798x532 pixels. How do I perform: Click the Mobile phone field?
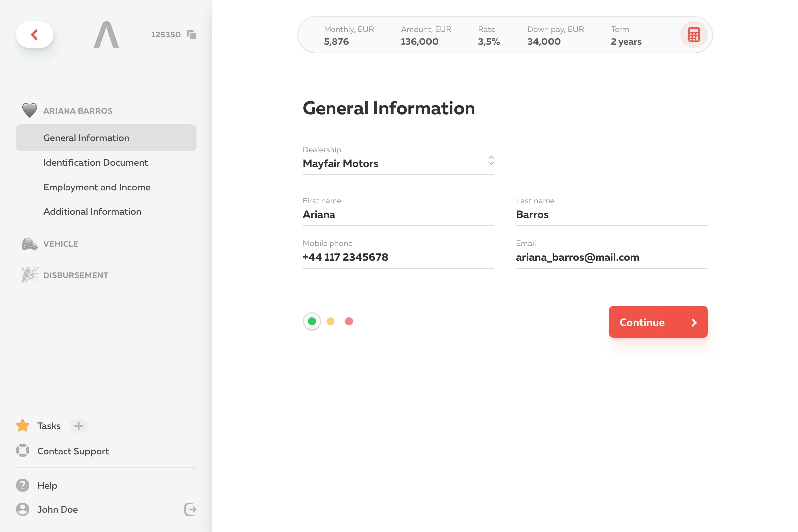pos(398,257)
